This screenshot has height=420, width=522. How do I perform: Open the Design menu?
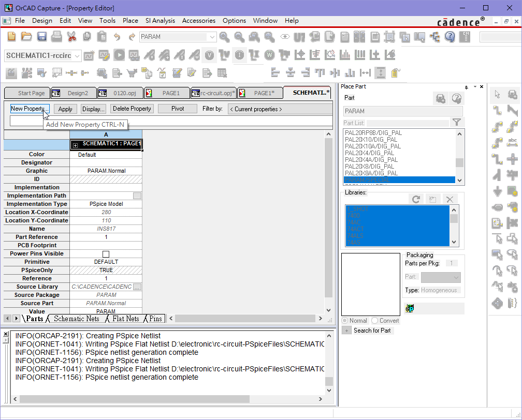(42, 21)
